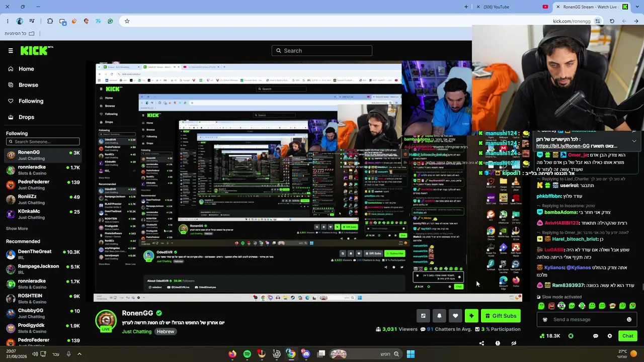Image resolution: width=644 pixels, height=362 pixels.
Task: Open Firefox from the taskbar
Action: click(x=232, y=354)
